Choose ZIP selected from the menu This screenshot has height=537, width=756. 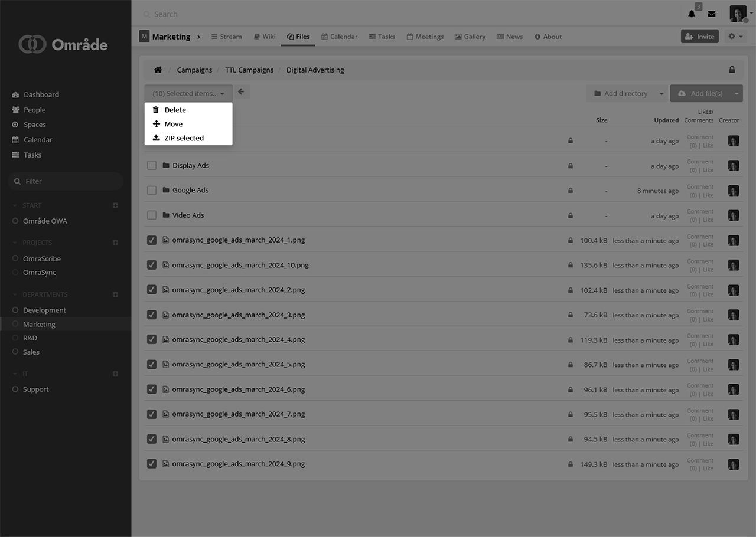tap(184, 138)
